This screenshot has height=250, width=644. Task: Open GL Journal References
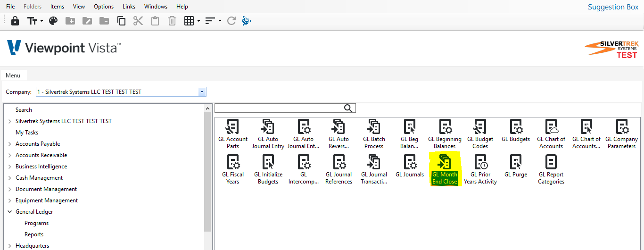coord(339,169)
